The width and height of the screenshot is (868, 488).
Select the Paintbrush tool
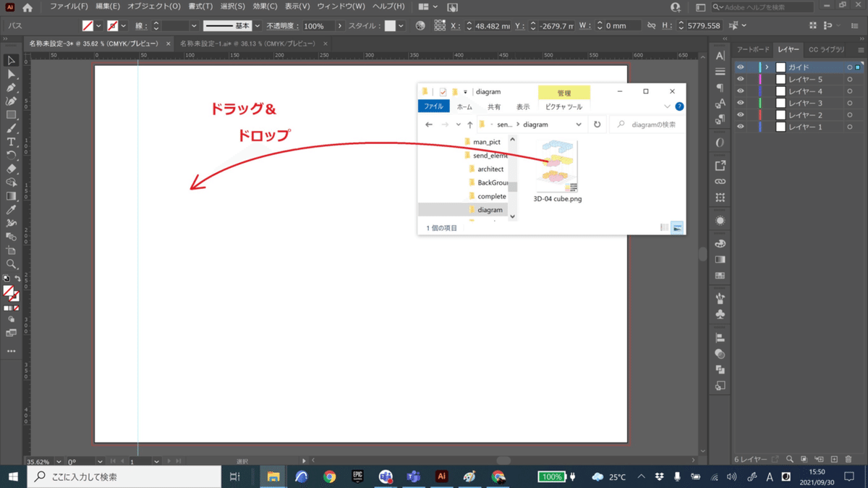(11, 129)
